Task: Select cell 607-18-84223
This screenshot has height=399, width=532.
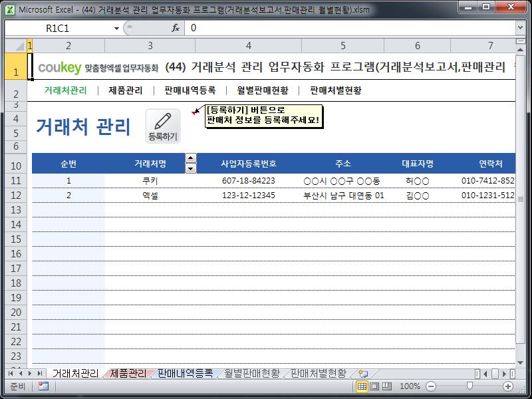Action: [248, 181]
